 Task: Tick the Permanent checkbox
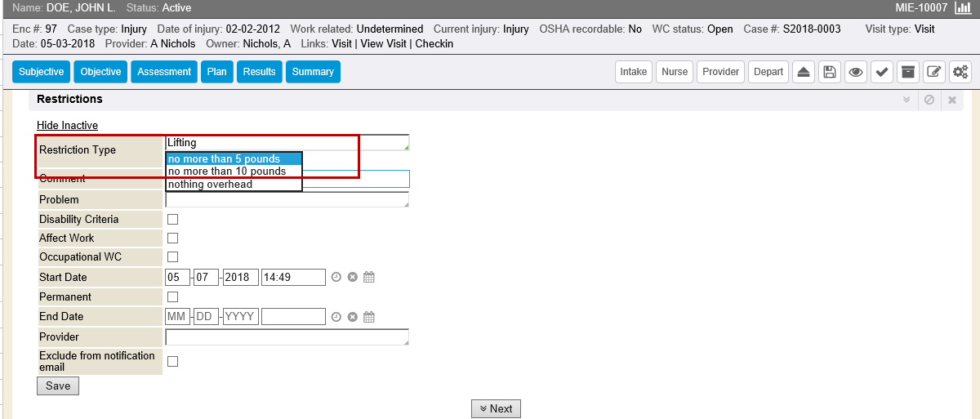click(172, 297)
